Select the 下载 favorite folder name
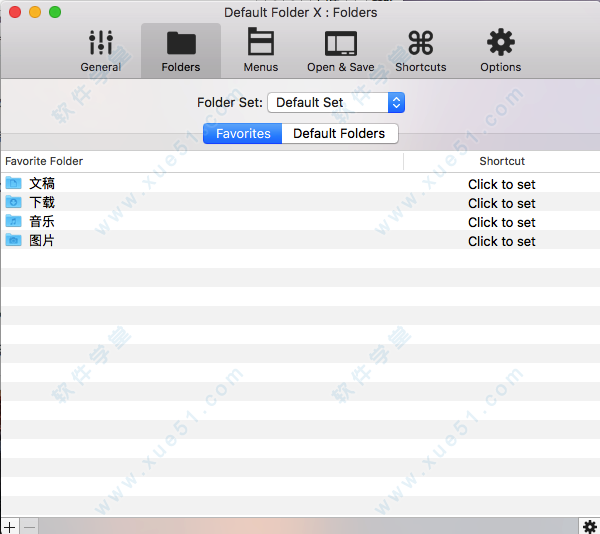 [x=42, y=202]
